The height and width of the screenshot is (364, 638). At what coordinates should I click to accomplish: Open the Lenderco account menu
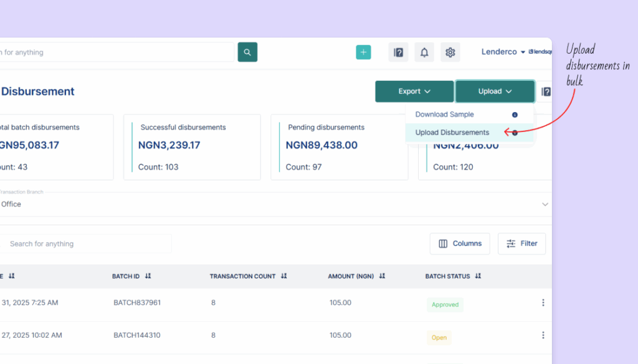pos(503,52)
